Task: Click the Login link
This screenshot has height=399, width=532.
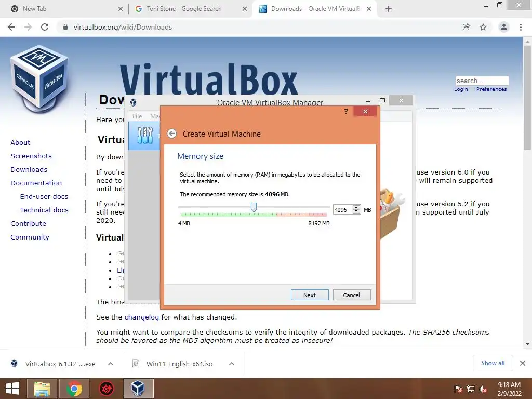Action: (x=461, y=89)
